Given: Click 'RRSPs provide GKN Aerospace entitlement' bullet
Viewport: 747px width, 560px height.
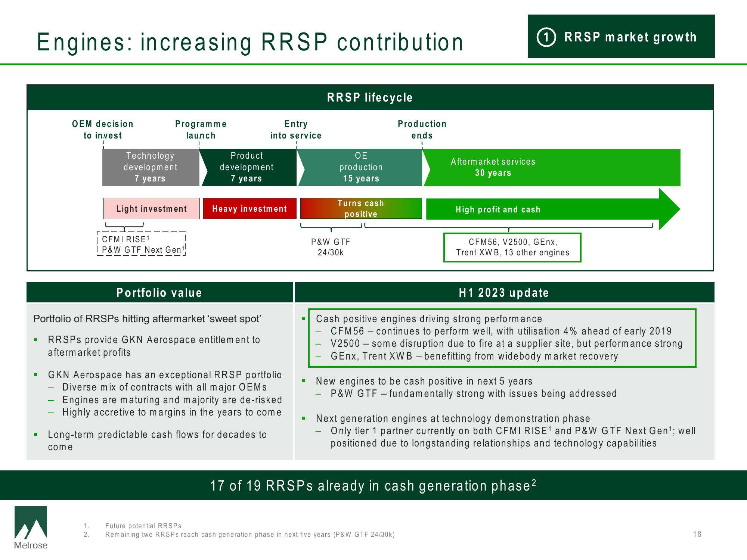Looking at the screenshot, I should (154, 346).
